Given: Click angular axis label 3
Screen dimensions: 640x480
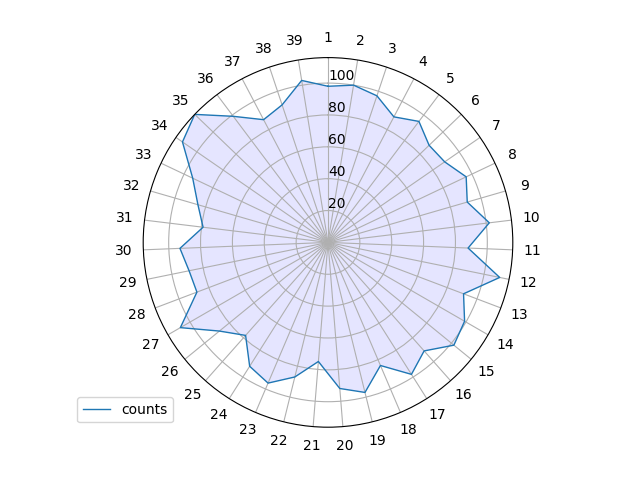Looking at the screenshot, I should [392, 48].
